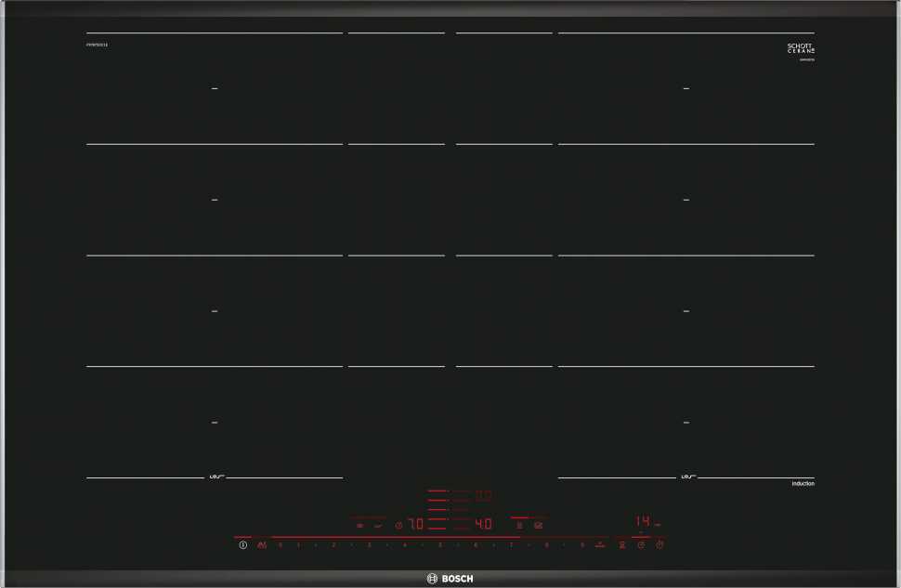This screenshot has height=588, width=901.
Task: Tap the timer display showing 14
Action: pos(643,522)
